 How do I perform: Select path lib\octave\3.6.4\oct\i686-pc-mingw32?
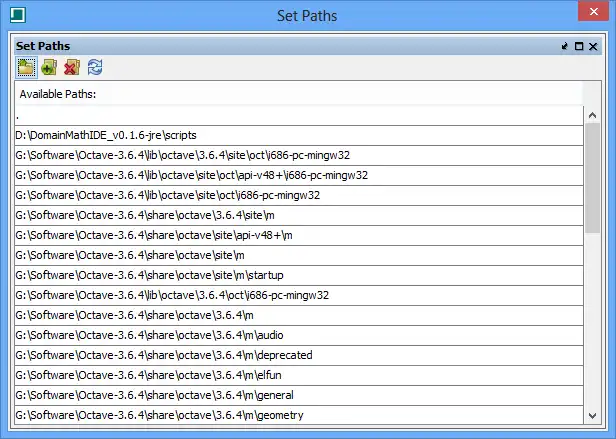click(x=299, y=296)
